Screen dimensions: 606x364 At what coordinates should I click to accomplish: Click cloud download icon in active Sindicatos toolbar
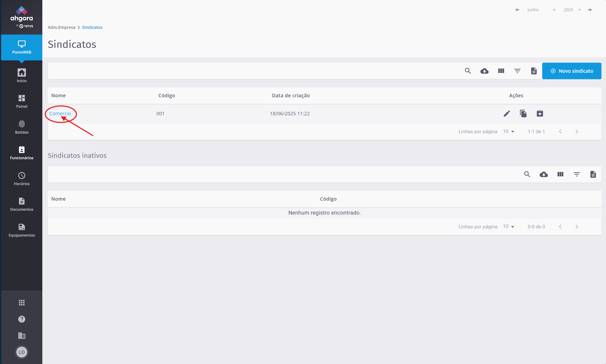point(484,71)
